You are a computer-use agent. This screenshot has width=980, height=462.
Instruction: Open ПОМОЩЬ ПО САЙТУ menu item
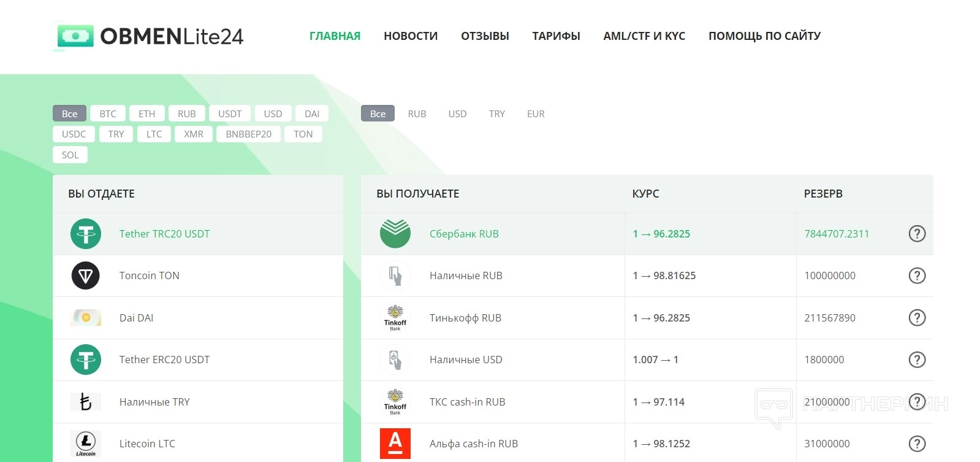point(764,36)
